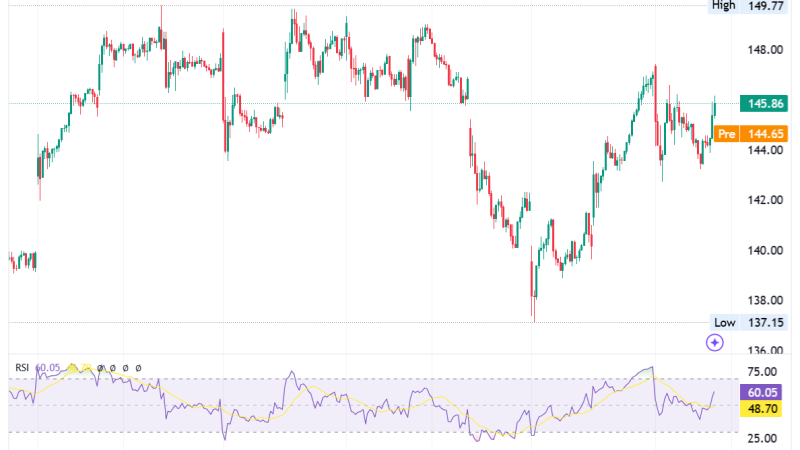Click the yellow 48.70 RSI average legend value
The height and width of the screenshot is (450, 800).
point(79,367)
